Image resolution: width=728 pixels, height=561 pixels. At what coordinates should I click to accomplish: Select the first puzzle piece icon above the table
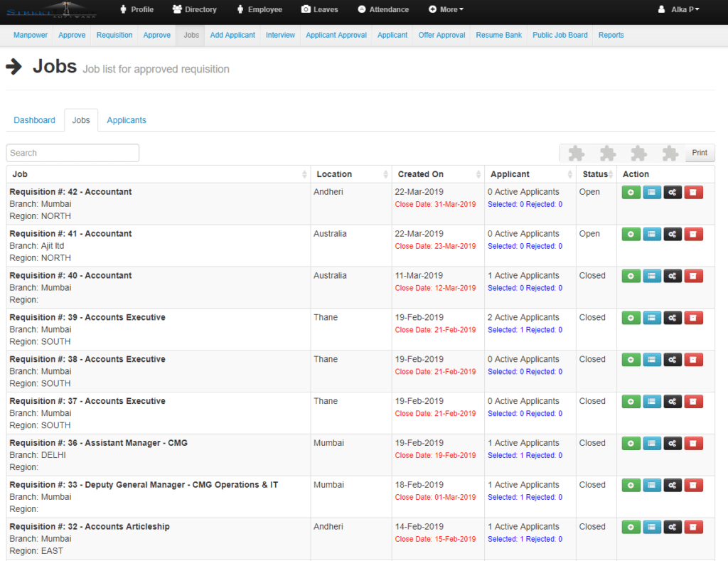tap(576, 152)
